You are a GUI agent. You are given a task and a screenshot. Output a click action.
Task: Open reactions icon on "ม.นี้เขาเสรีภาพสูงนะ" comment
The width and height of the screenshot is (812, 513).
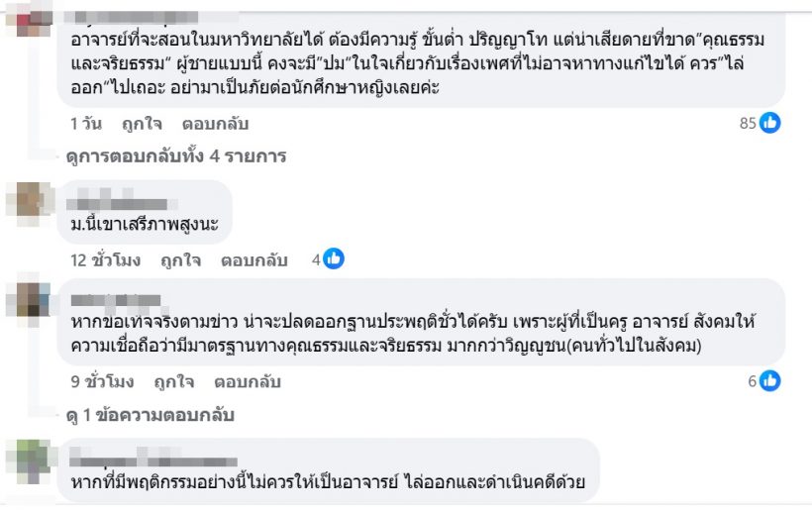(334, 259)
